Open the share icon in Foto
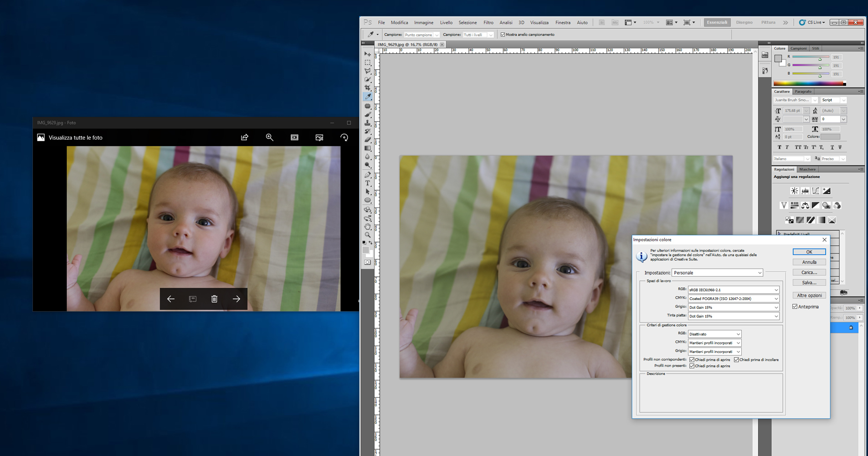This screenshot has height=456, width=868. (245, 137)
